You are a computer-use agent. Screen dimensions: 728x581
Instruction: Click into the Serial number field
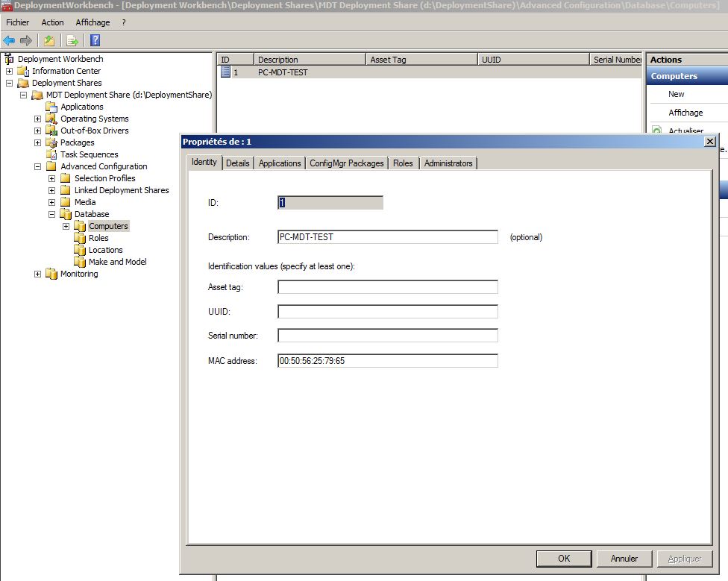pos(387,336)
